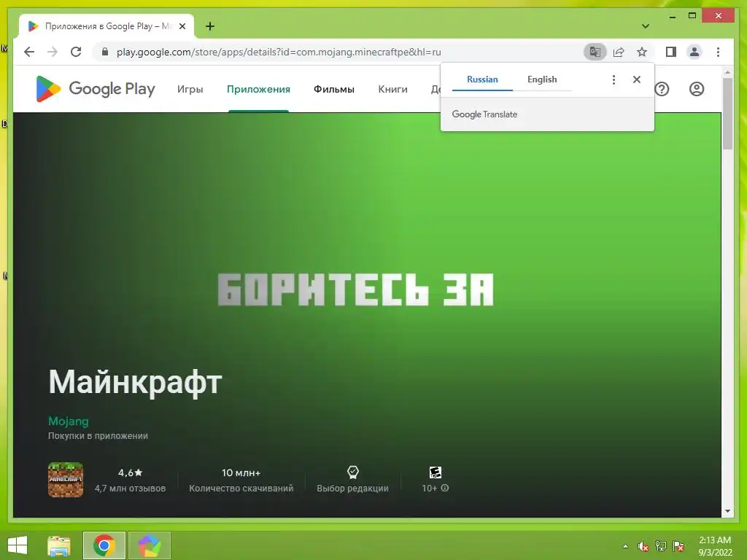747x560 pixels.
Task: Click the Minecraft app icon thumbnail
Action: click(x=66, y=480)
